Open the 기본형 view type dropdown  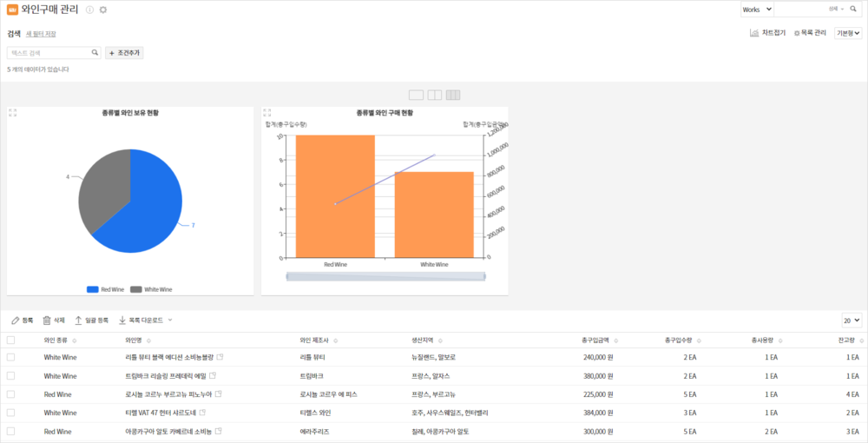click(x=848, y=33)
